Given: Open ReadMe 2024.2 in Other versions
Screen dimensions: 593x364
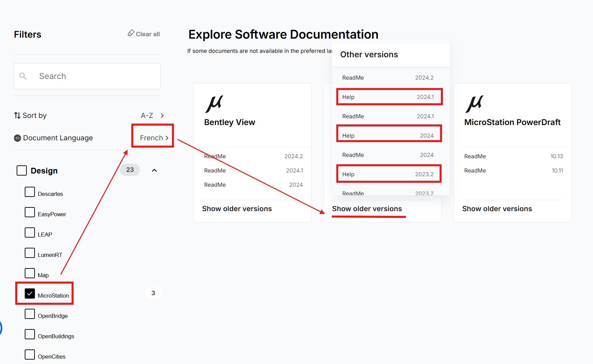Looking at the screenshot, I should [388, 78].
